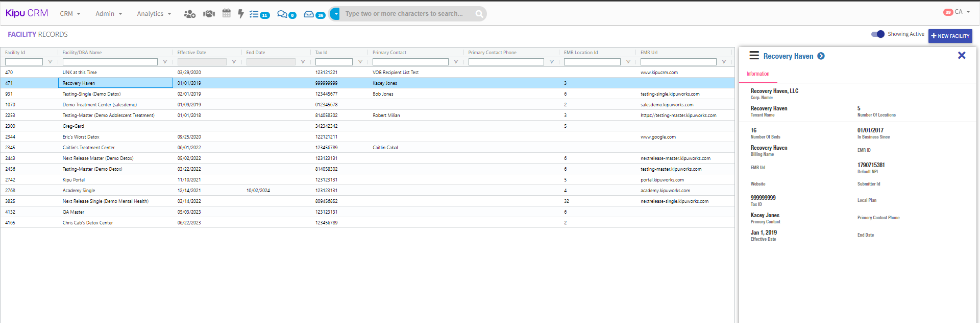Open the search type dropdown arrow
This screenshot has width=980, height=323.
click(335, 14)
